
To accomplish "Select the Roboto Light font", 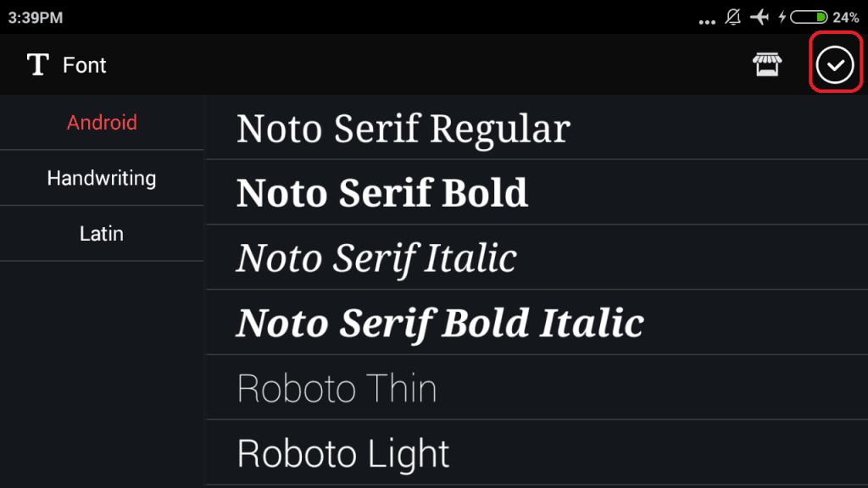I will [343, 453].
